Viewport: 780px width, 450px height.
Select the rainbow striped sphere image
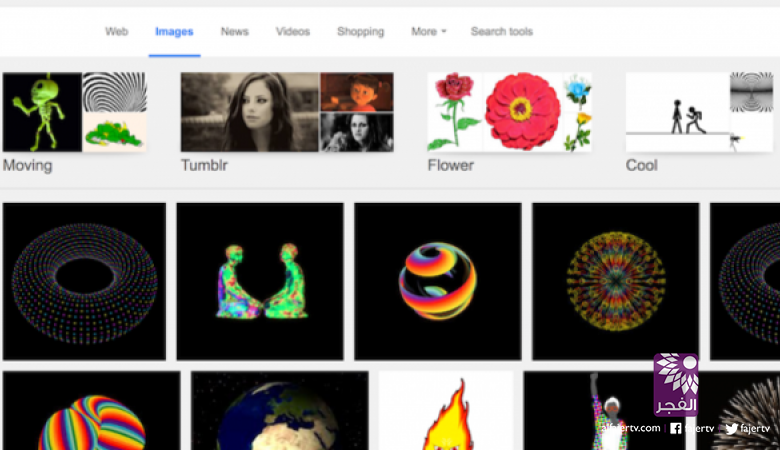(437, 281)
